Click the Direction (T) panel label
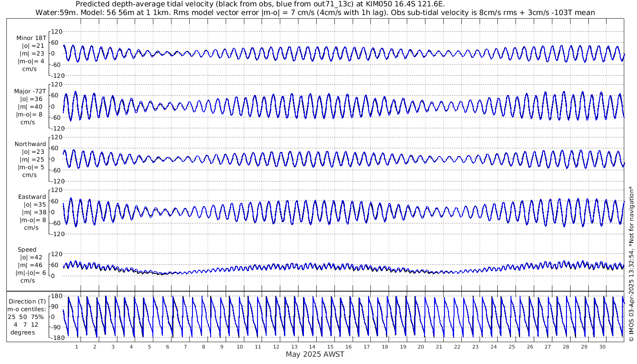The width and height of the screenshot is (637, 364). tap(28, 301)
